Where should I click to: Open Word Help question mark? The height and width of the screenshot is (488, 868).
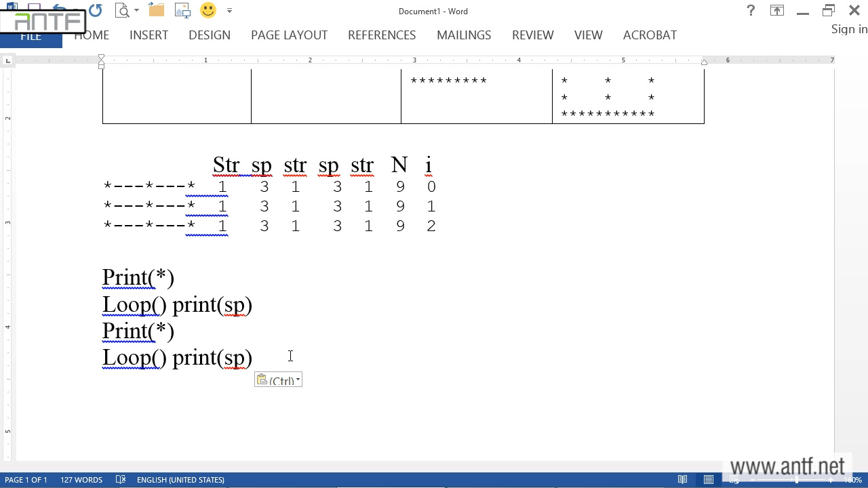751,10
